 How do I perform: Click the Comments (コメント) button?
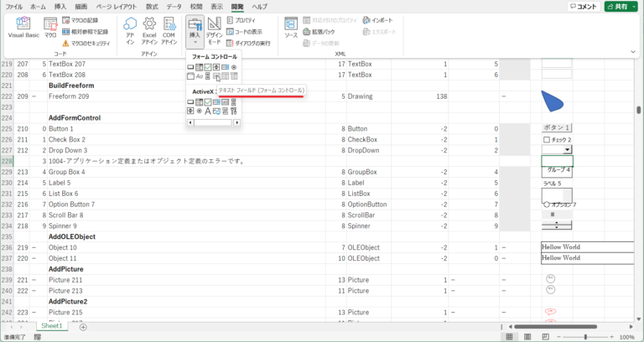[584, 6]
